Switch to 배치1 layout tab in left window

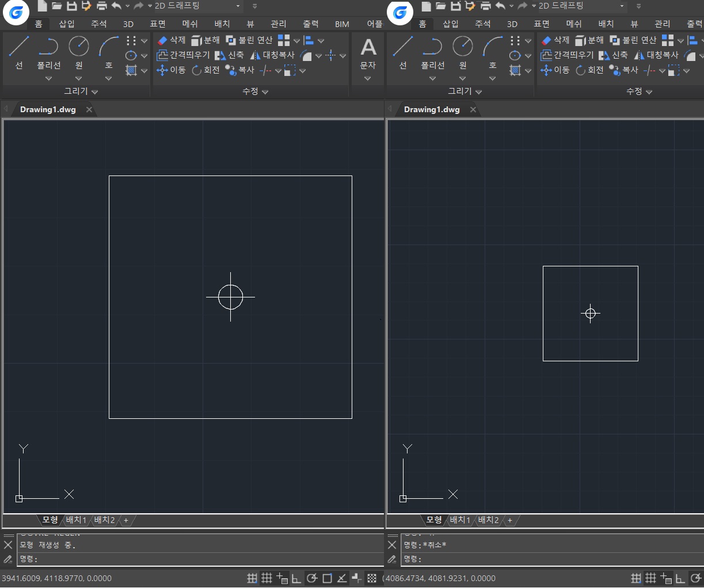[76, 520]
